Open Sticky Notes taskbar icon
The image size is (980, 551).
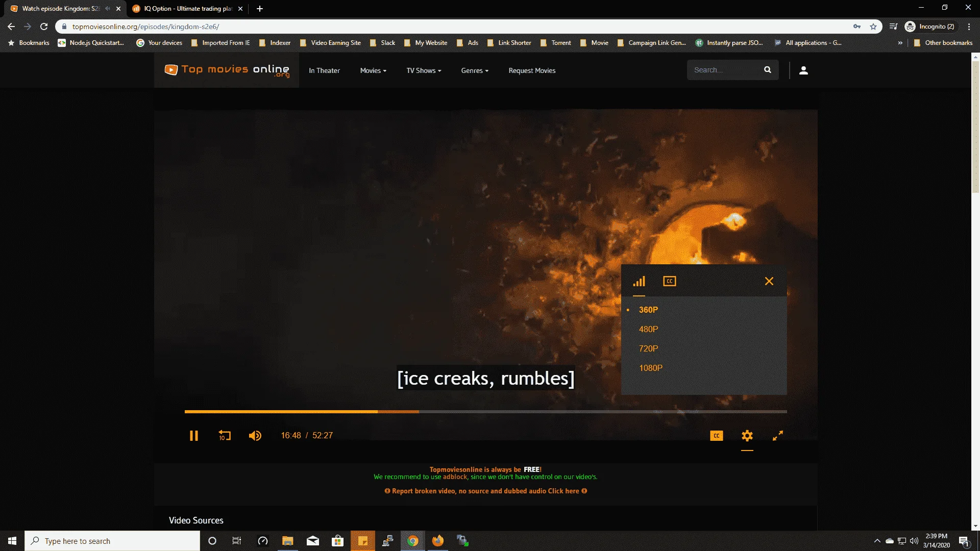[x=363, y=541]
